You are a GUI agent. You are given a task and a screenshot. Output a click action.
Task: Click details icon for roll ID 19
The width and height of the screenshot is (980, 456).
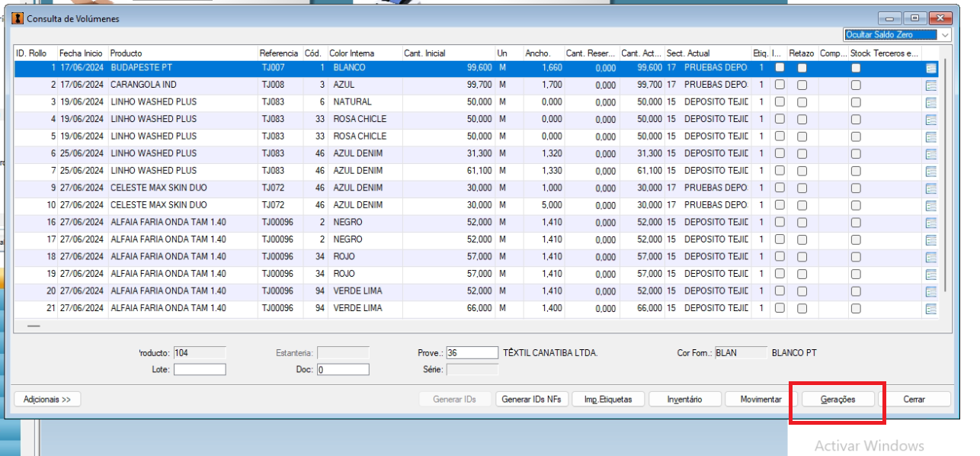(x=930, y=275)
